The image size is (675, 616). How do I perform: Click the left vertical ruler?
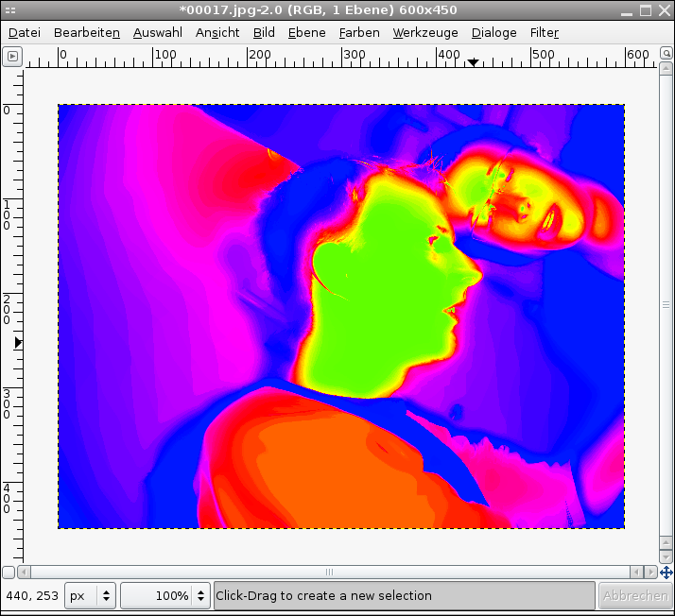(x=12, y=316)
